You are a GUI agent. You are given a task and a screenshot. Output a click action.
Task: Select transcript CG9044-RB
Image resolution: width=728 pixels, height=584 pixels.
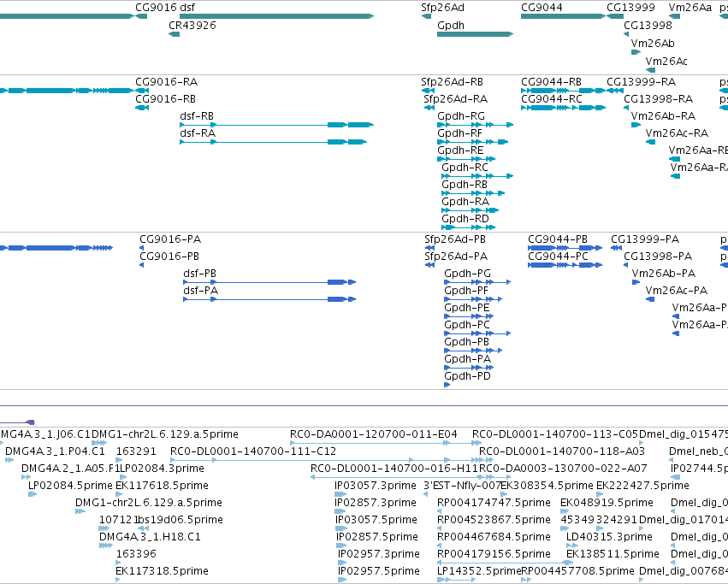tap(563, 91)
